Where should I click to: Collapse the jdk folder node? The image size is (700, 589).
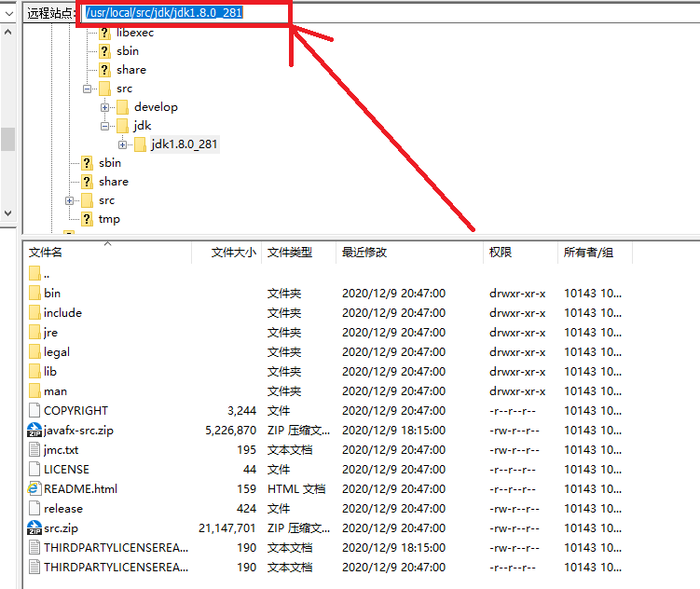click(104, 126)
